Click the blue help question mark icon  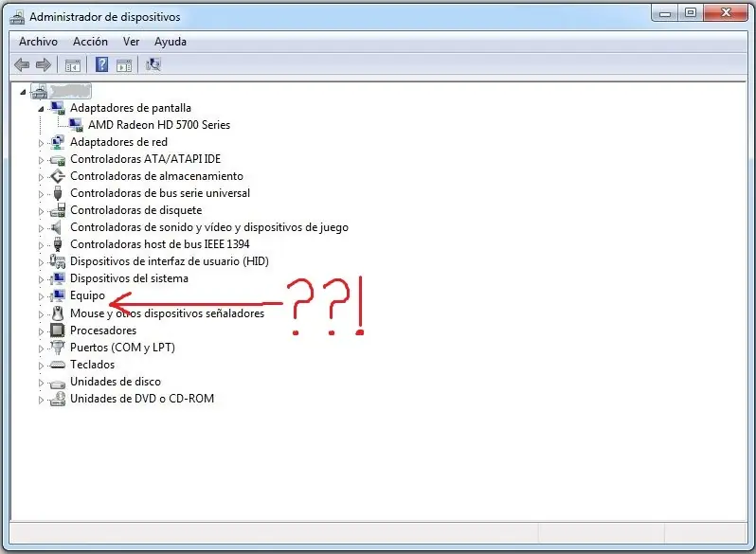(x=101, y=64)
